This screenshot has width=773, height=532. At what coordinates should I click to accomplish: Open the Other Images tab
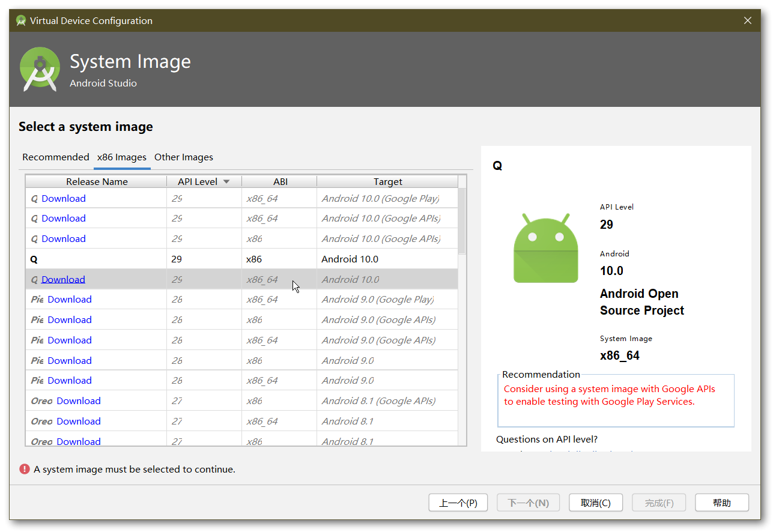click(183, 157)
